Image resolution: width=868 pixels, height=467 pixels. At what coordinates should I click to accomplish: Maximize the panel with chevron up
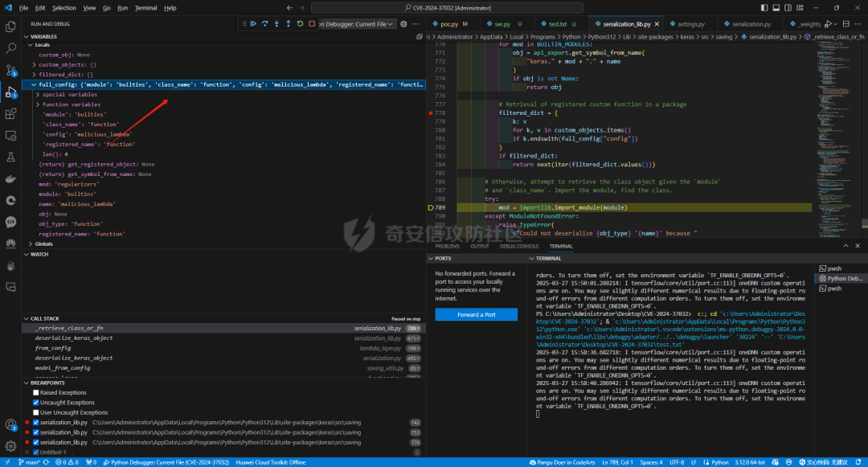click(x=845, y=246)
